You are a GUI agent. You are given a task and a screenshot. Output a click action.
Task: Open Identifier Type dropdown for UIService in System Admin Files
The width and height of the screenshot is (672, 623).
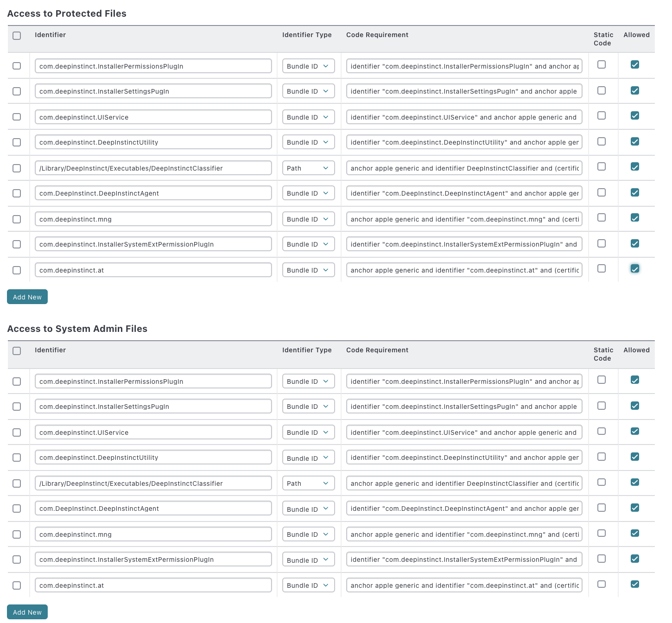click(x=308, y=432)
